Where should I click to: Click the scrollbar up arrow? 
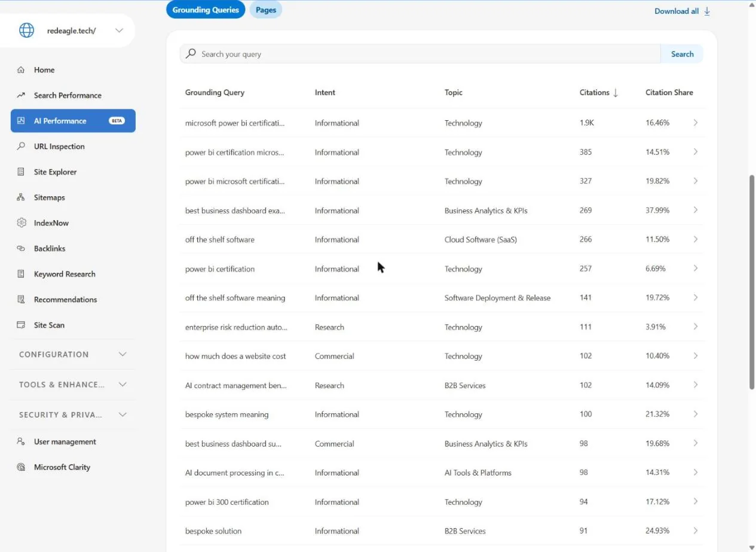pos(752,5)
